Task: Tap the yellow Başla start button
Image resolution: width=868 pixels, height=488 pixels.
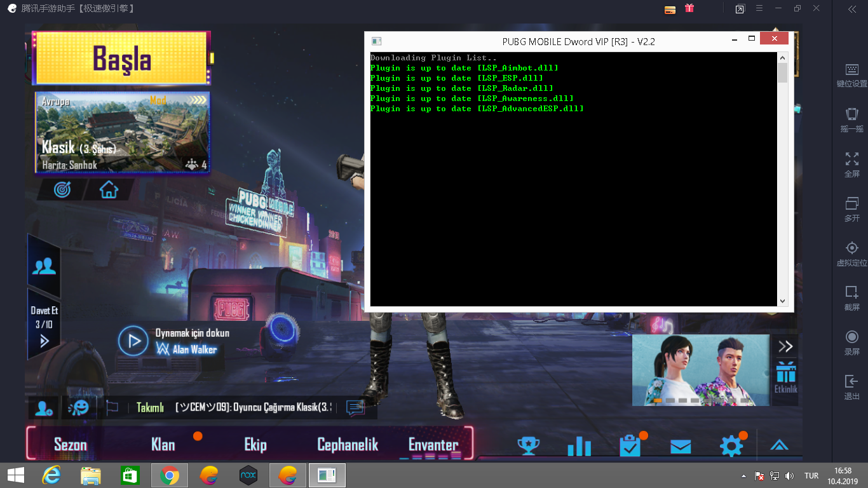Action: [121, 58]
